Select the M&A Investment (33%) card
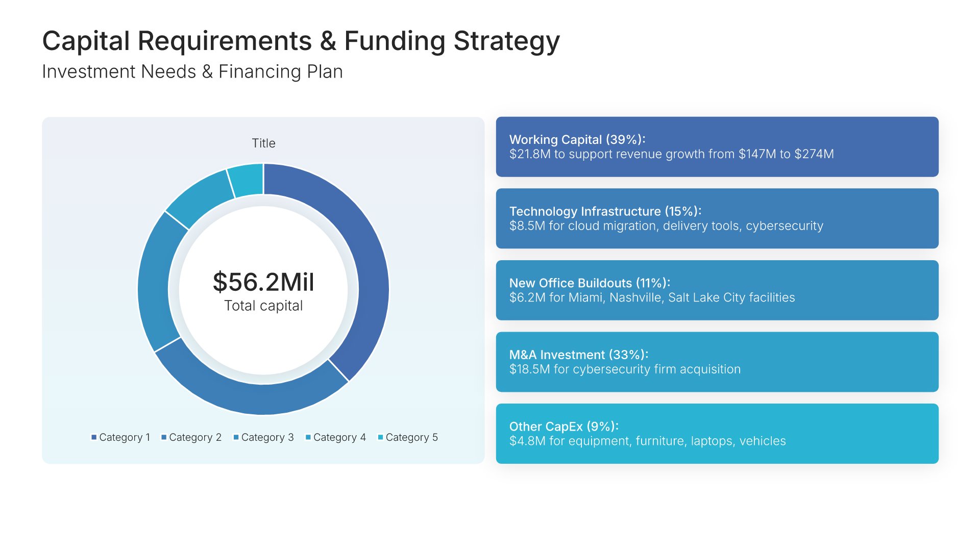Viewport: 980px width, 551px height. coord(717,362)
